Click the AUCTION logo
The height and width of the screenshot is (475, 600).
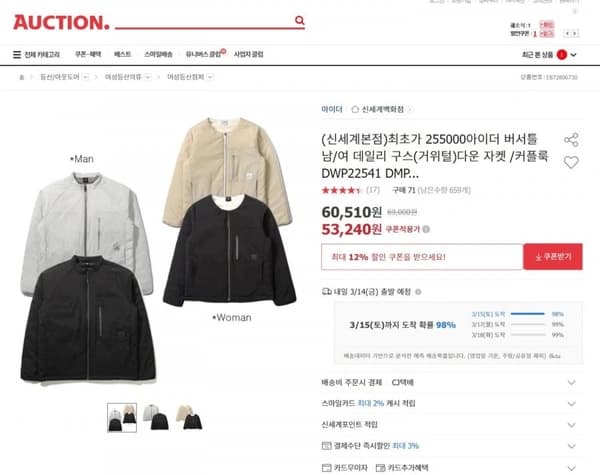61,23
